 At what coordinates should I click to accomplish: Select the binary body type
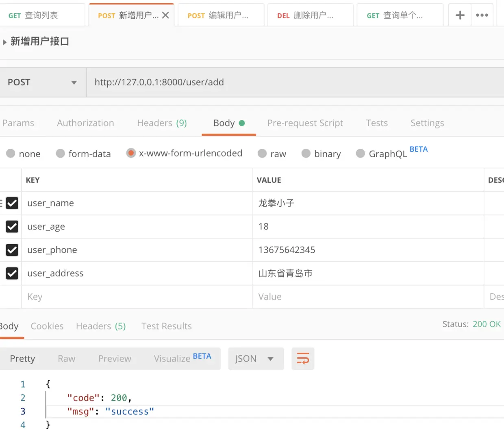(306, 153)
